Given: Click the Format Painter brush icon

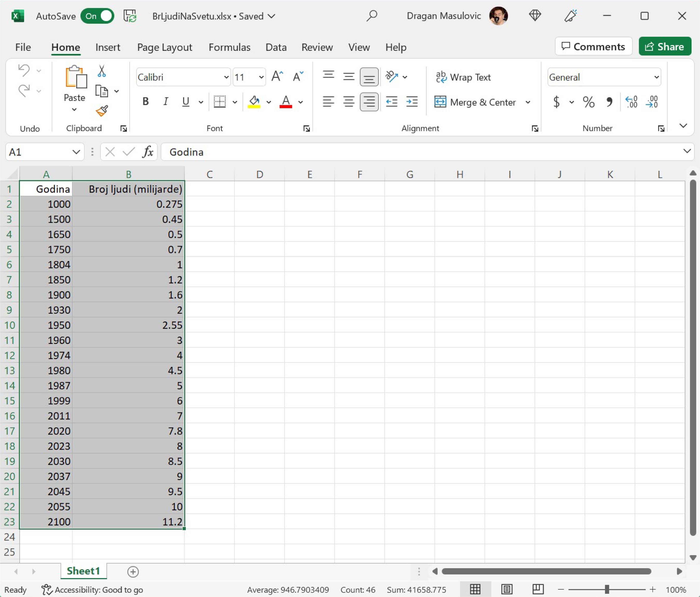Looking at the screenshot, I should (x=102, y=110).
